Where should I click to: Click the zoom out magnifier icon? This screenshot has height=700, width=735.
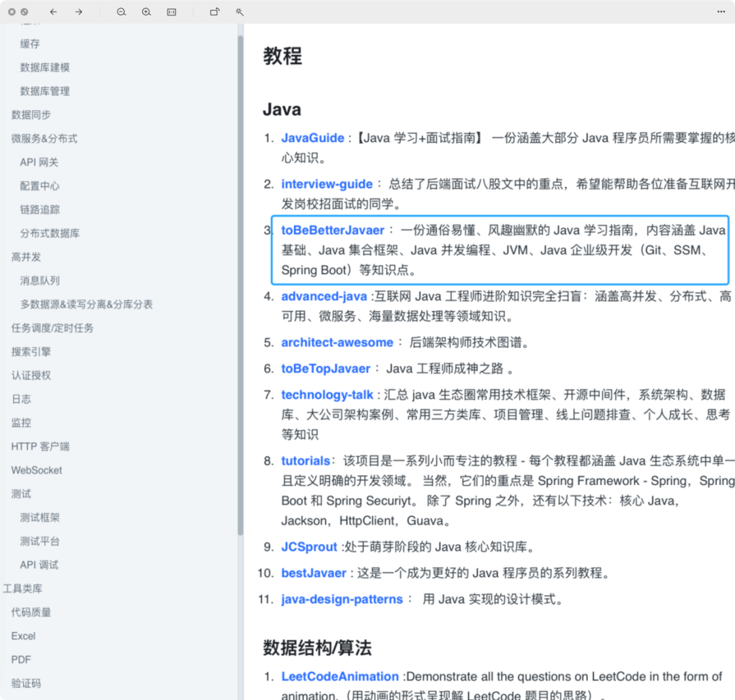coord(121,12)
